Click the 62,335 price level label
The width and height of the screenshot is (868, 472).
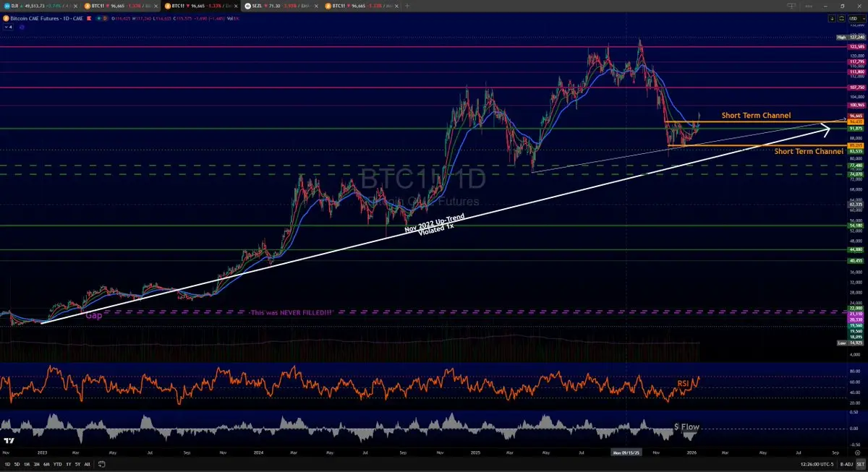point(856,204)
